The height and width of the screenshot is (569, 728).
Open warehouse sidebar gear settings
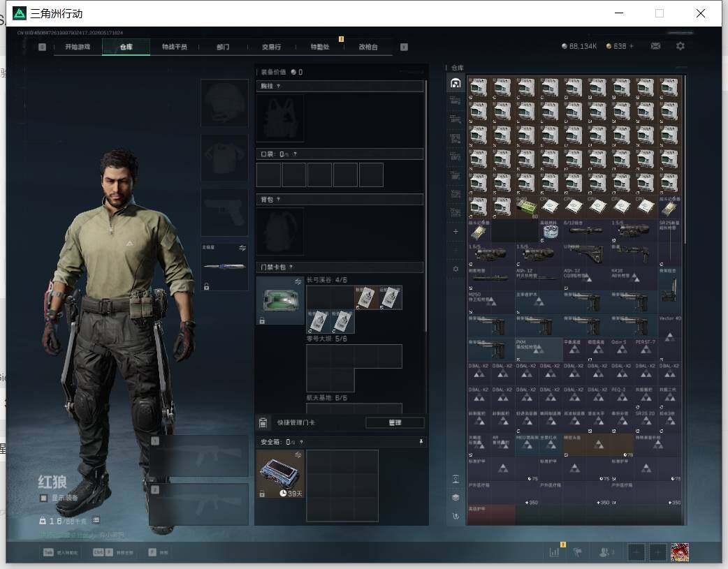(456, 269)
